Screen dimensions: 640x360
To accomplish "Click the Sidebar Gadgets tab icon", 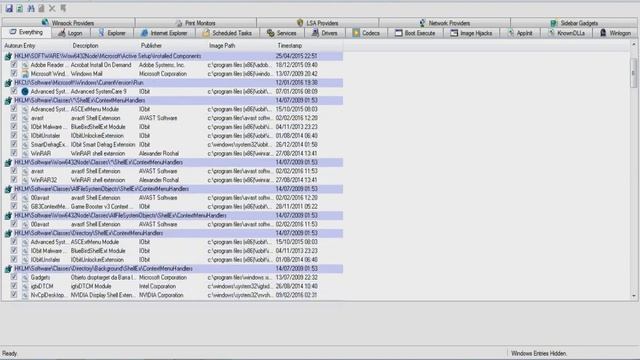I will (553, 23).
